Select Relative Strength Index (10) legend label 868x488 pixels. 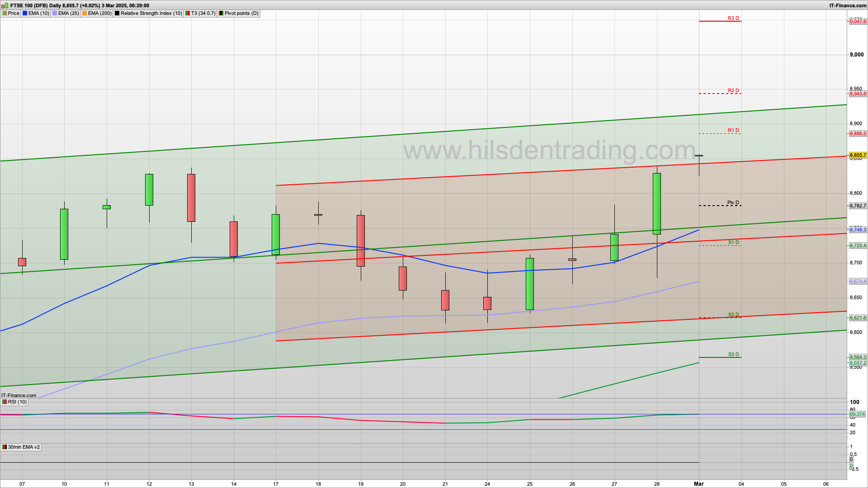pyautogui.click(x=151, y=14)
